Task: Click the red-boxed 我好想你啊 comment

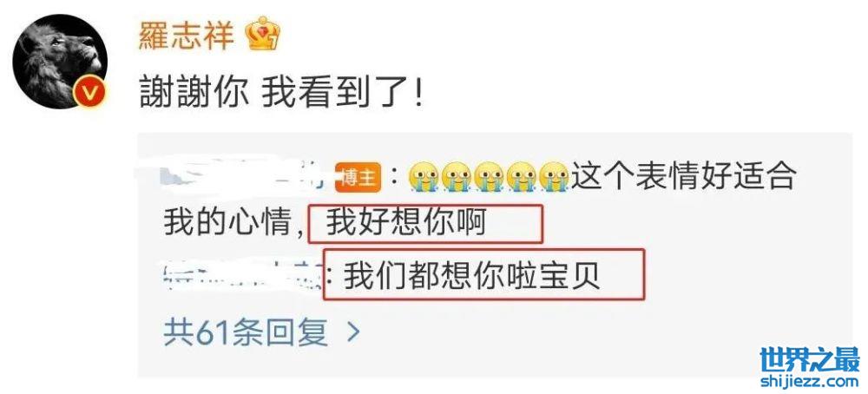Action: coord(425,224)
